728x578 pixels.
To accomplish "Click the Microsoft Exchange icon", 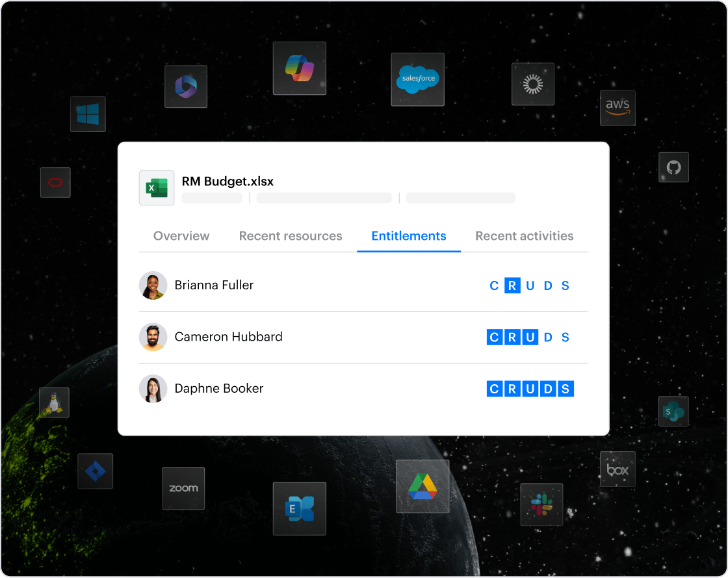I will pos(299,508).
